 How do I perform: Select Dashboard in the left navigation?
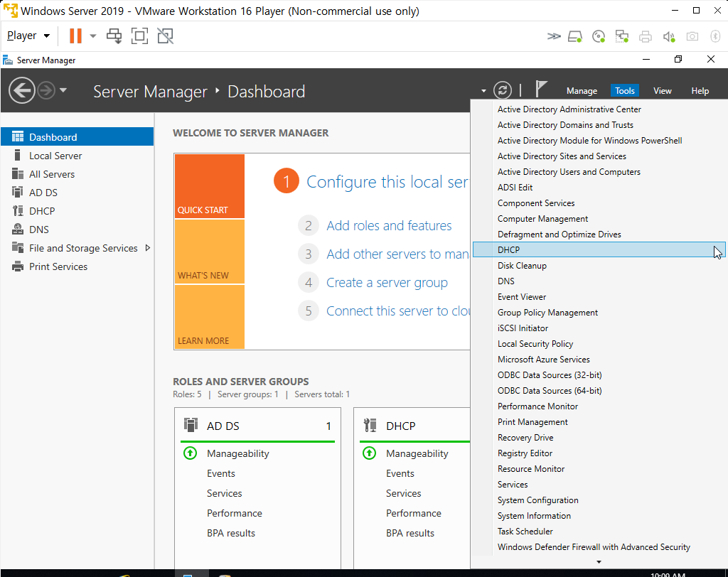(77, 137)
